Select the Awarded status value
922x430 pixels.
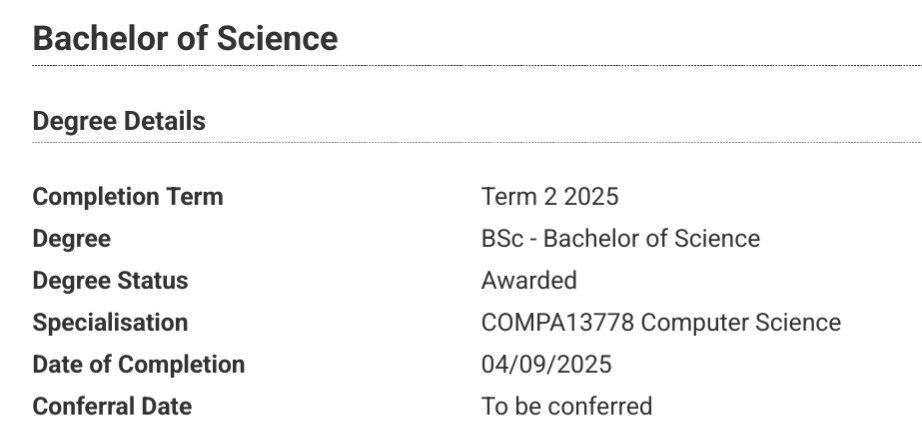pyautogui.click(x=528, y=280)
